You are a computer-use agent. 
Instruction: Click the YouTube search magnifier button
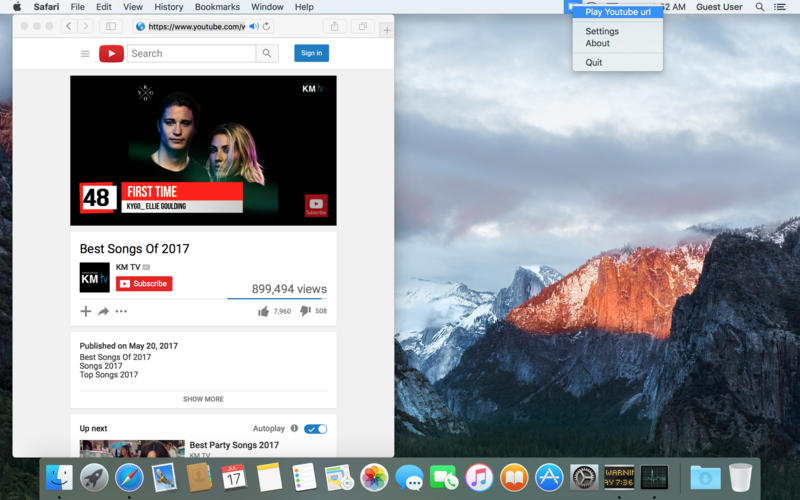click(267, 53)
